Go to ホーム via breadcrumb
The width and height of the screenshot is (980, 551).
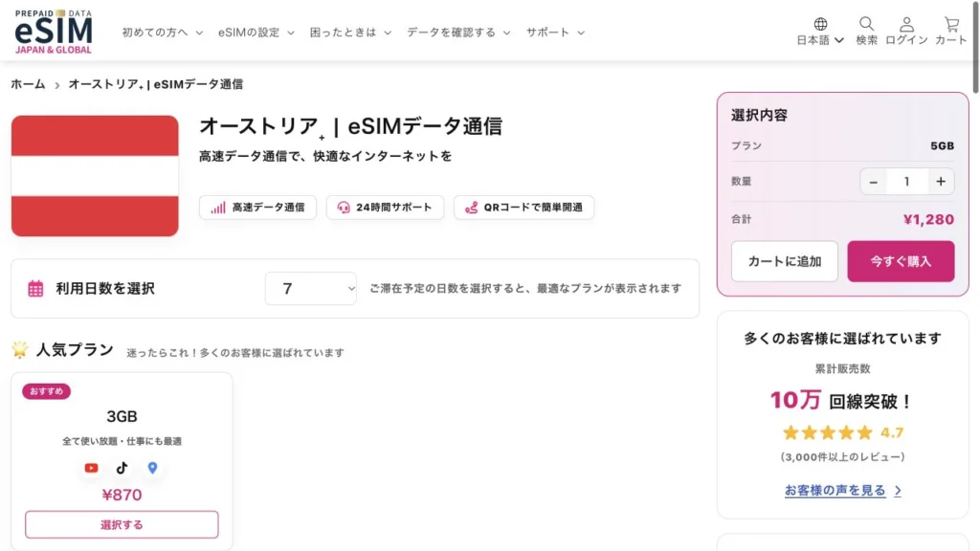click(28, 84)
